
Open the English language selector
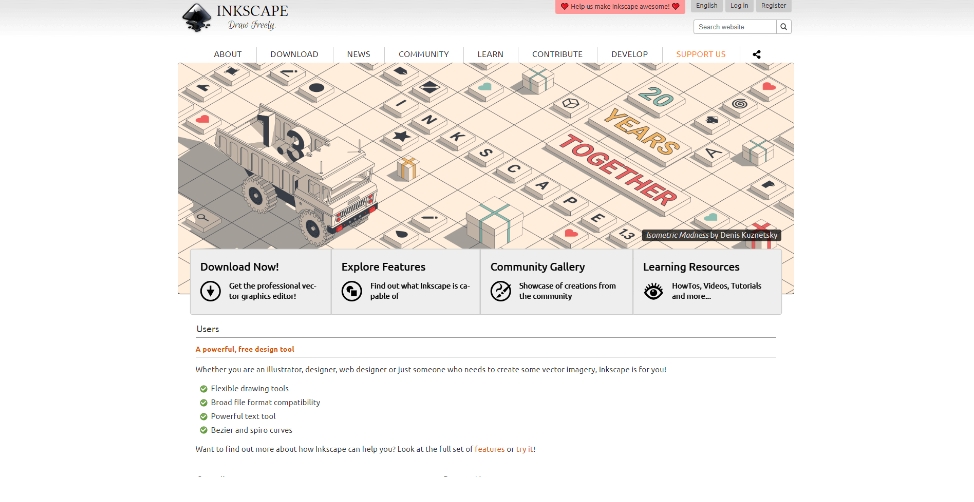tap(706, 6)
